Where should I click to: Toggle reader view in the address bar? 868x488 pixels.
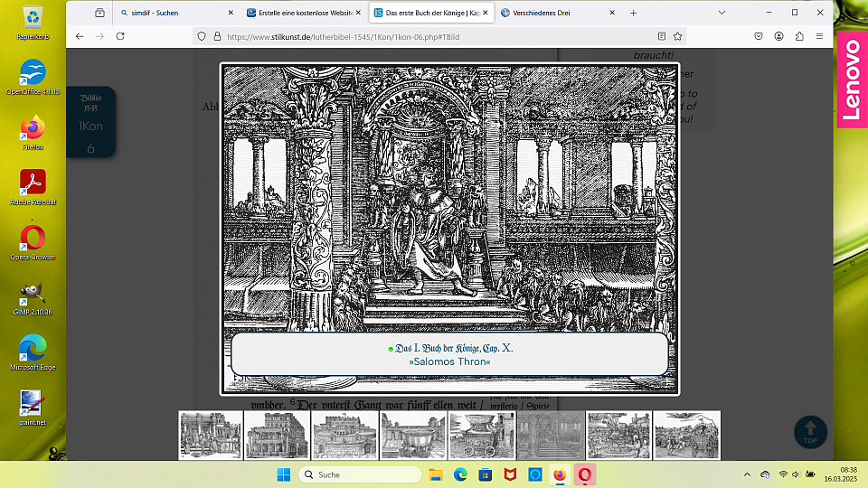tap(662, 36)
